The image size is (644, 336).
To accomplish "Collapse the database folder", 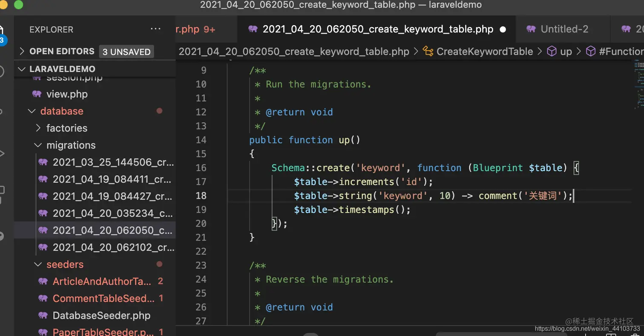I will (32, 111).
